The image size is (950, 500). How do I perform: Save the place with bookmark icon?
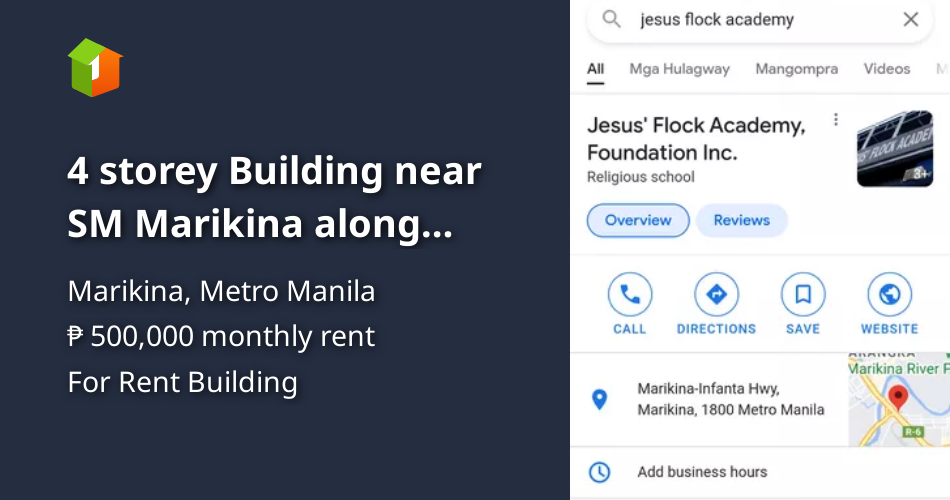click(803, 295)
